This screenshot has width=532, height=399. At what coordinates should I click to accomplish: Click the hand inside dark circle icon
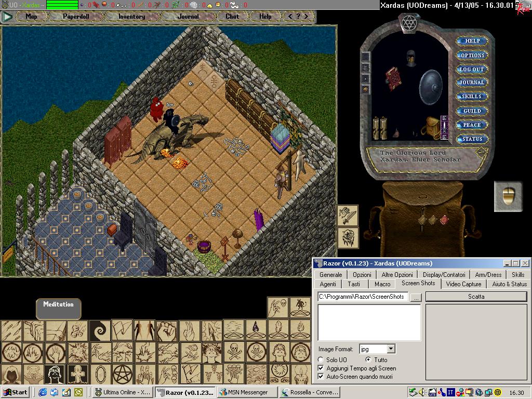[56, 353]
